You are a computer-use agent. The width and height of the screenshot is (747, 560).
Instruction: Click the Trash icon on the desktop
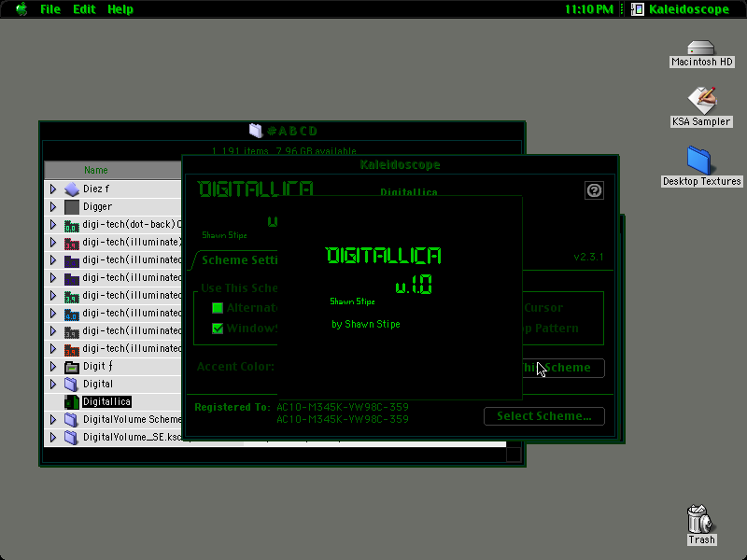[x=699, y=519]
